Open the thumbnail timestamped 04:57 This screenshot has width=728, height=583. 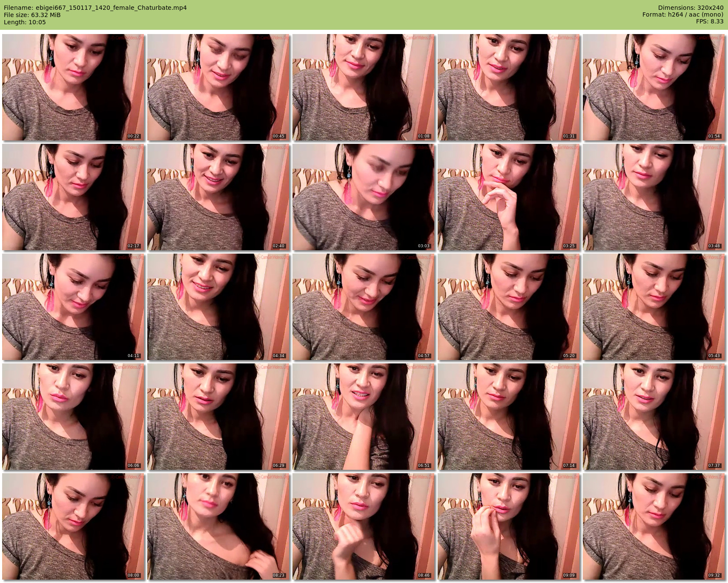[x=364, y=307]
